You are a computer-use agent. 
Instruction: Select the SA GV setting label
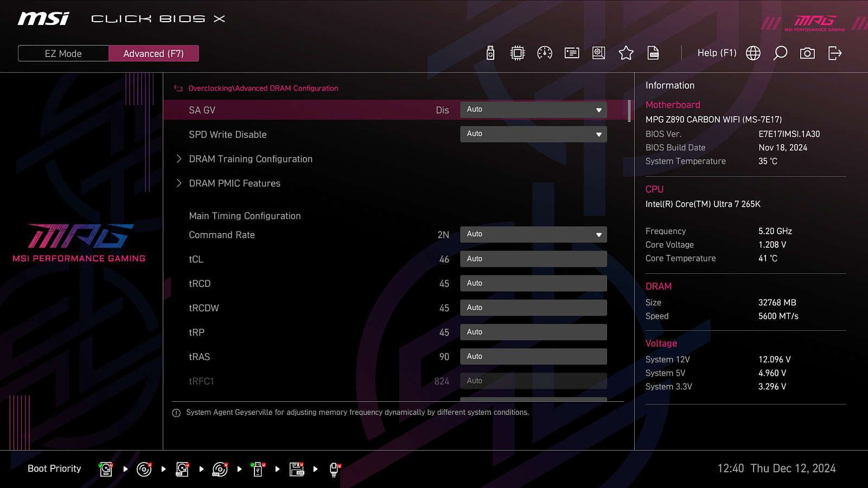pos(202,110)
